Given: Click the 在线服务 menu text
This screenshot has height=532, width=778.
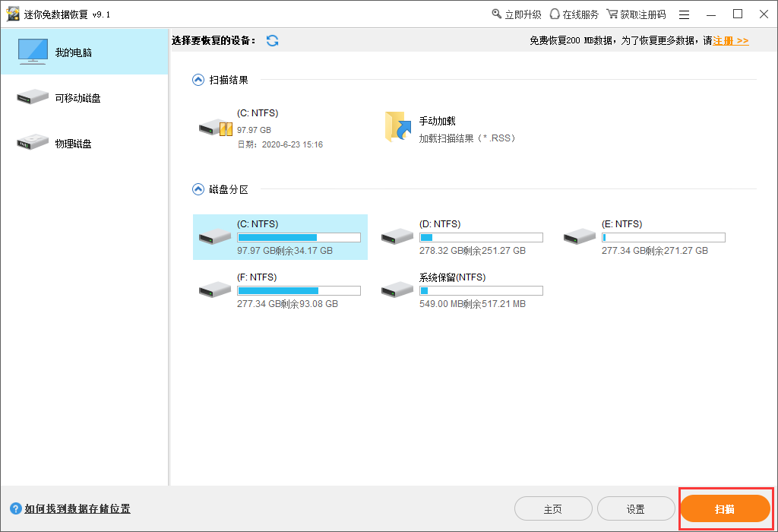Looking at the screenshot, I should 580,14.
